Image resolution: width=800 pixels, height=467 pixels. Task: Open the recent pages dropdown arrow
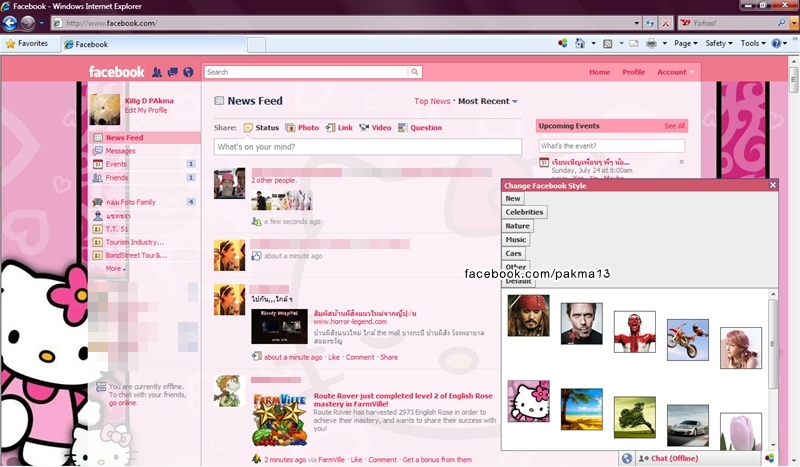click(41, 23)
